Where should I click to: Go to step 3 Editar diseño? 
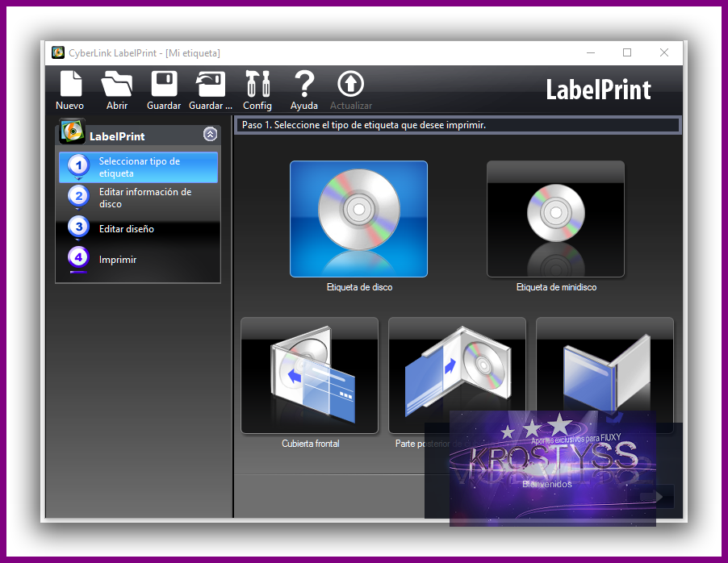click(x=138, y=228)
